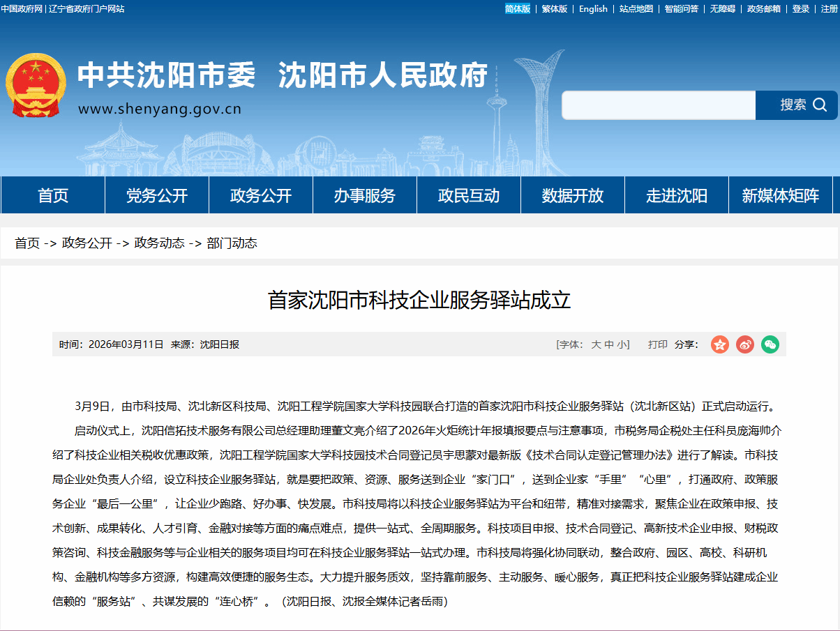Share article to QQ Zone
The image size is (840, 631).
click(x=720, y=344)
